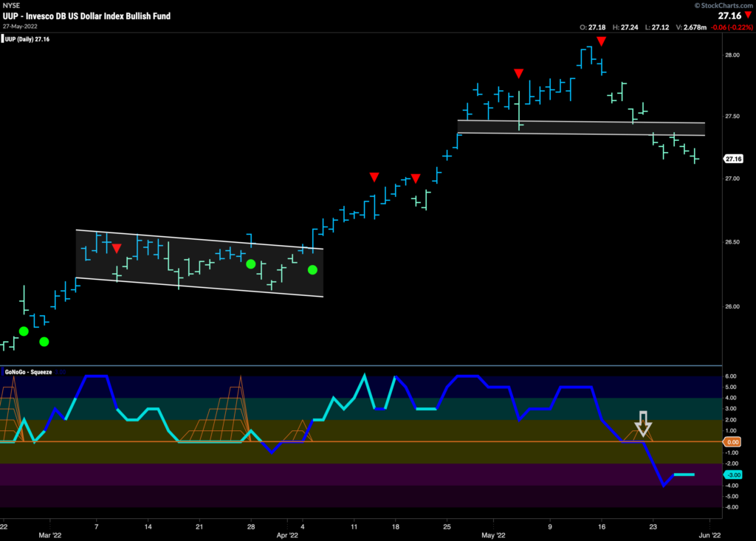Click the '14' date label in March
Viewport: 756px width, 541px height.
tap(148, 526)
